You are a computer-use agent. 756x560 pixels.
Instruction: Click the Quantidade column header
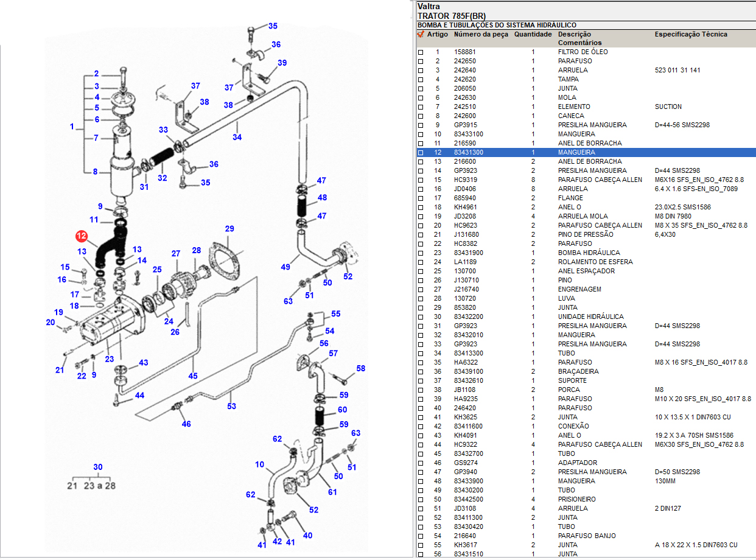click(x=533, y=35)
